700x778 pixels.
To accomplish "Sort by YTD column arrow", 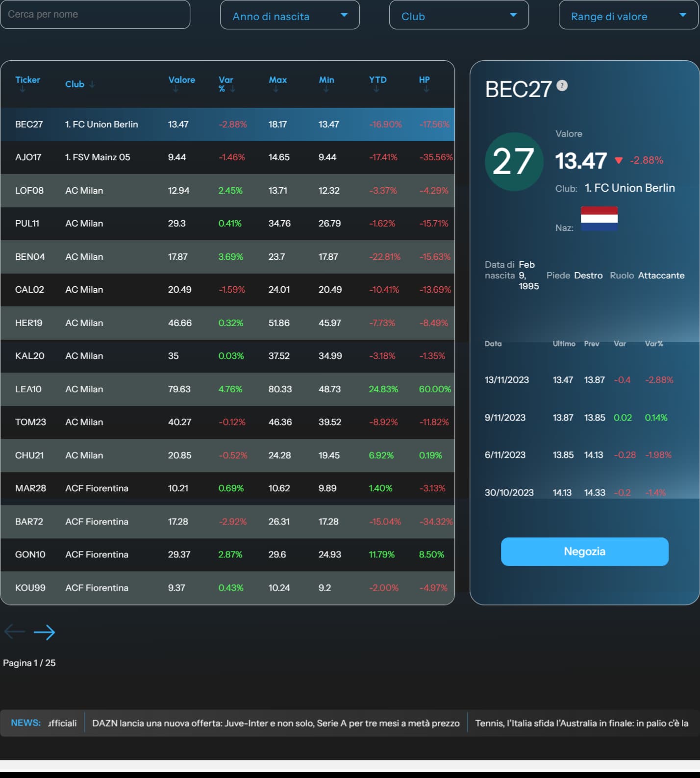I will [x=376, y=89].
